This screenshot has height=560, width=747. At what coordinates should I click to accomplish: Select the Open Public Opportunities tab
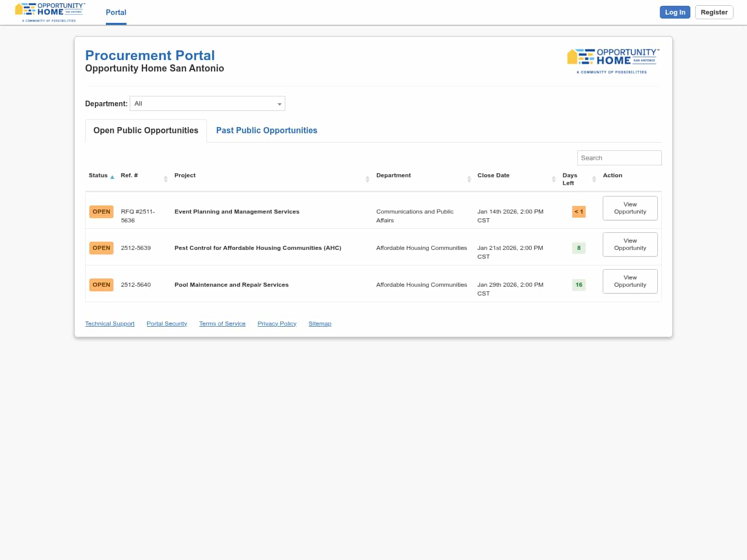coord(146,131)
